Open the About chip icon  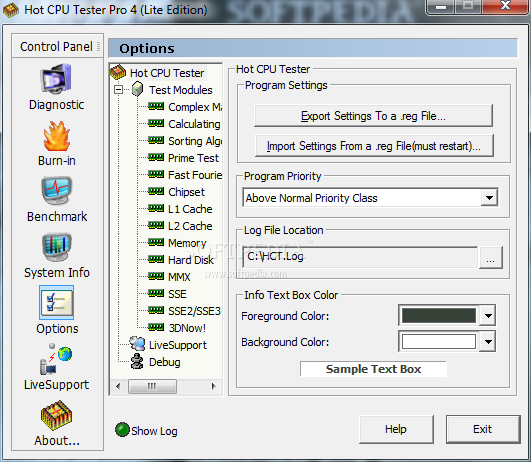point(56,417)
